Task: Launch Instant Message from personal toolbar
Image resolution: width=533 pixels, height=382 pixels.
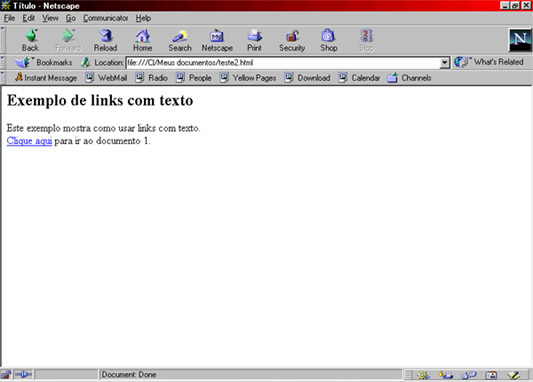Action: coord(46,78)
